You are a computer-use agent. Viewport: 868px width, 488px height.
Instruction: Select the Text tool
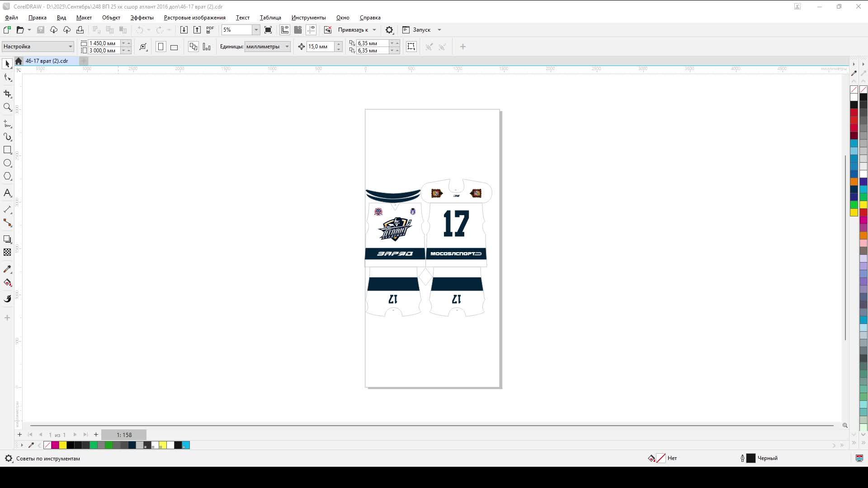(x=7, y=193)
